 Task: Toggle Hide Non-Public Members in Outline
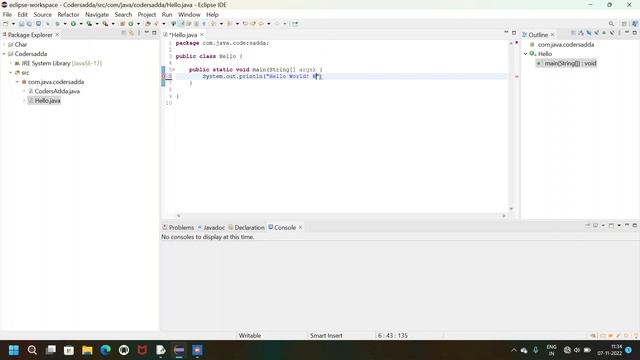(604, 33)
